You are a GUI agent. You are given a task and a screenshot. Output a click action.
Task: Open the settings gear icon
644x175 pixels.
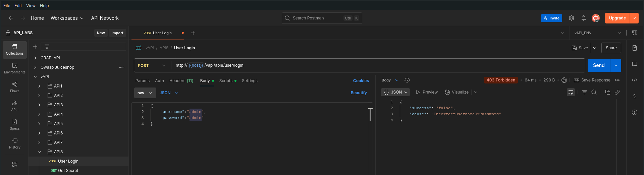pyautogui.click(x=572, y=18)
